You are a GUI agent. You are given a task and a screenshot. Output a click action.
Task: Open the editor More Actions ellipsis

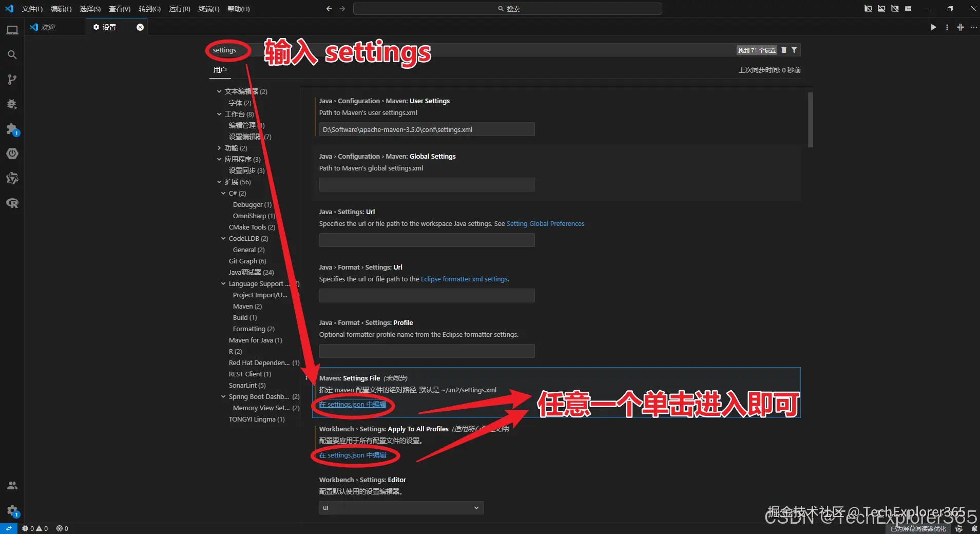coord(974,27)
